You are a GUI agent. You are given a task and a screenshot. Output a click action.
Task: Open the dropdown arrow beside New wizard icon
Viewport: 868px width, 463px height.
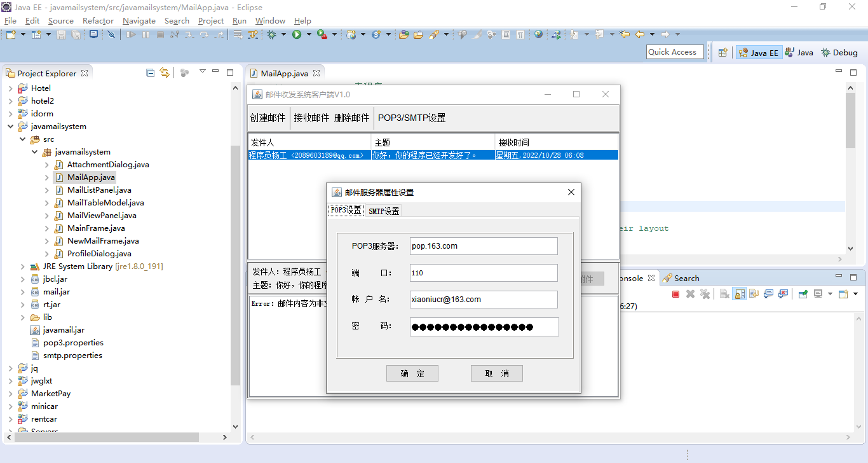23,34
